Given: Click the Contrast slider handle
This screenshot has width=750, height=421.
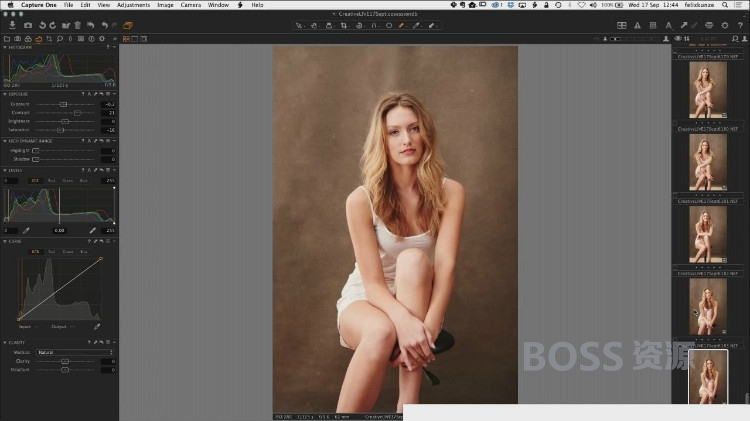Looking at the screenshot, I should click(x=77, y=112).
